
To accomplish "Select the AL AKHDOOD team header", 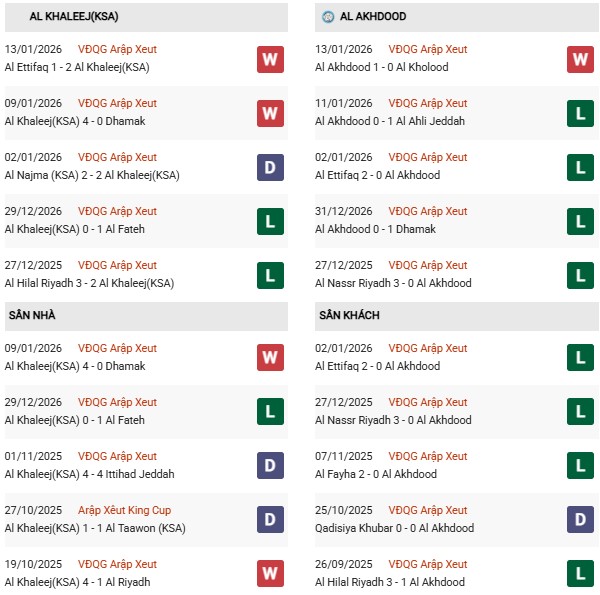I will point(373,17).
